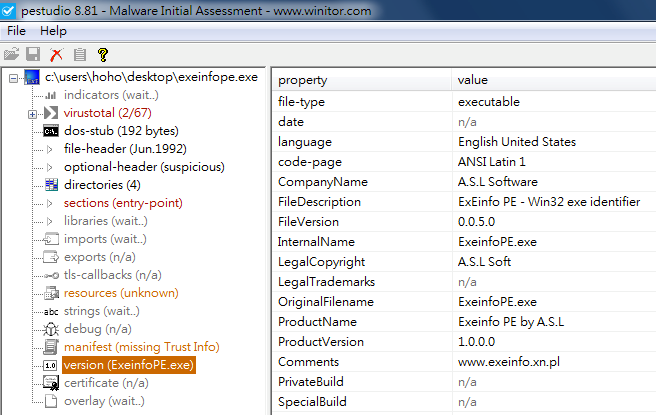Select debug (n/a) tree item
This screenshot has height=415, width=656.
pos(97,329)
